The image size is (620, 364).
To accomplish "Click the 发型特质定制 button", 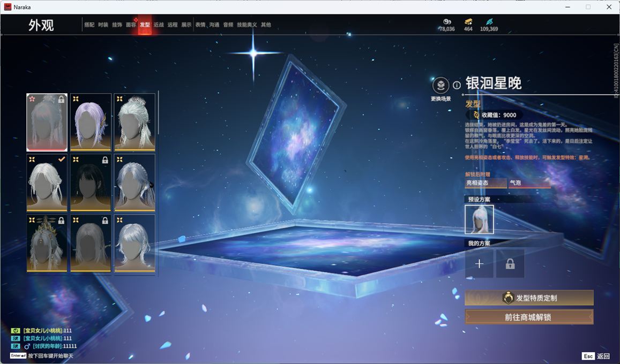I will click(x=529, y=298).
